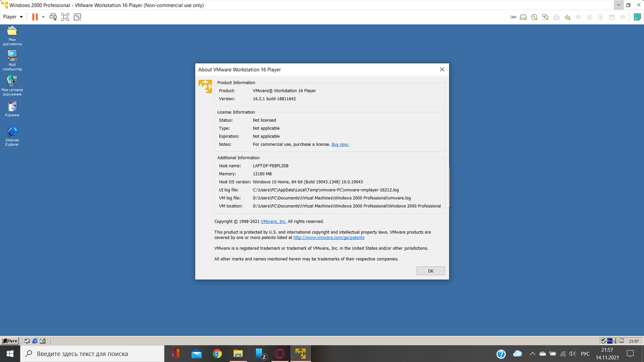Viewport: 644px width, 362px height.
Task: Click the guest tray clock 21:57
Action: [x=634, y=341]
